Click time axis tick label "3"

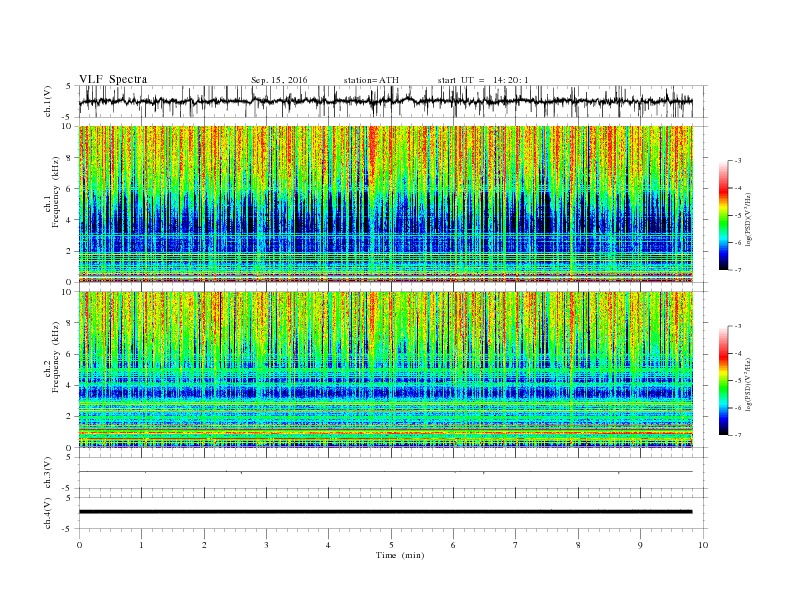coord(266,545)
